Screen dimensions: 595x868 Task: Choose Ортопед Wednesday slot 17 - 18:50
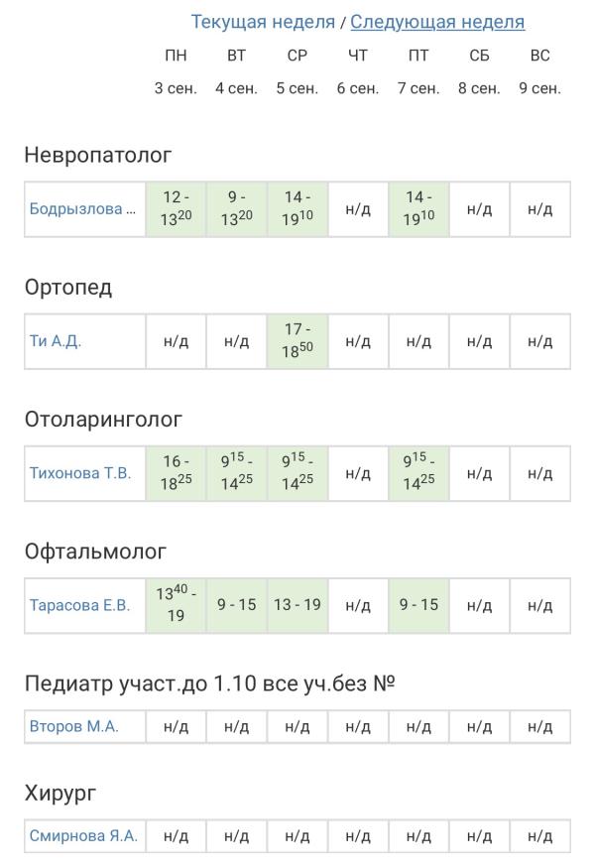tap(297, 341)
